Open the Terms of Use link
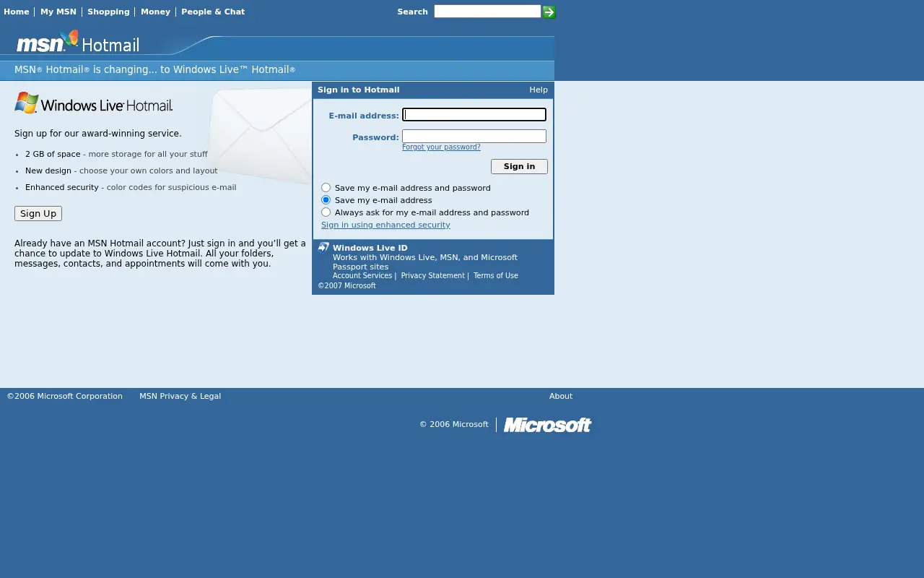924x578 pixels. [496, 276]
